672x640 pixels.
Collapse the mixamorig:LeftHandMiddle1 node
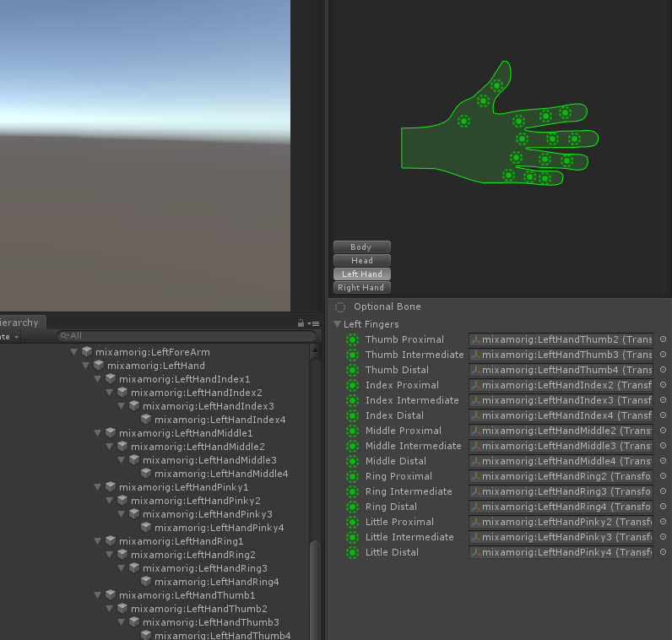point(98,433)
